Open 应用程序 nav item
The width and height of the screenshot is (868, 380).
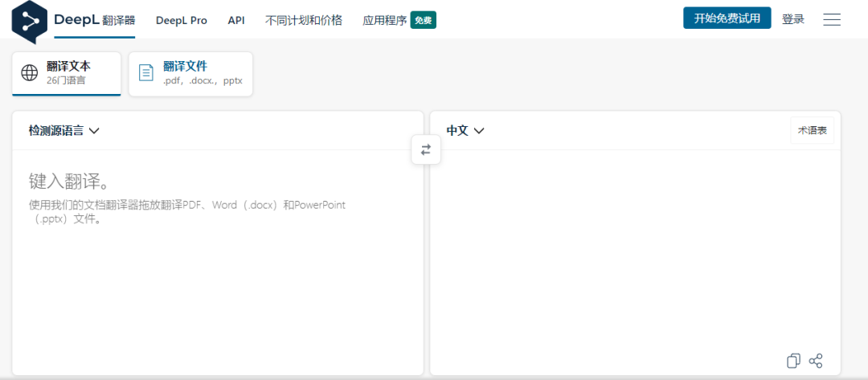tap(385, 20)
